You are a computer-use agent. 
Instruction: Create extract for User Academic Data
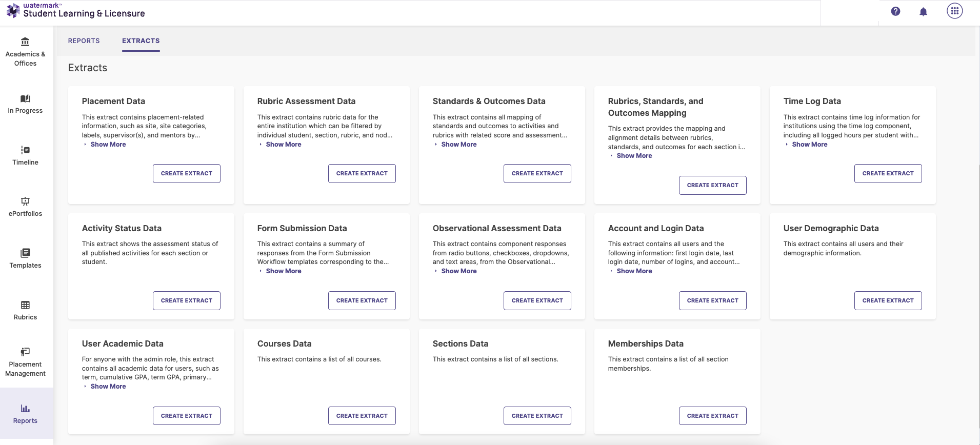point(187,416)
